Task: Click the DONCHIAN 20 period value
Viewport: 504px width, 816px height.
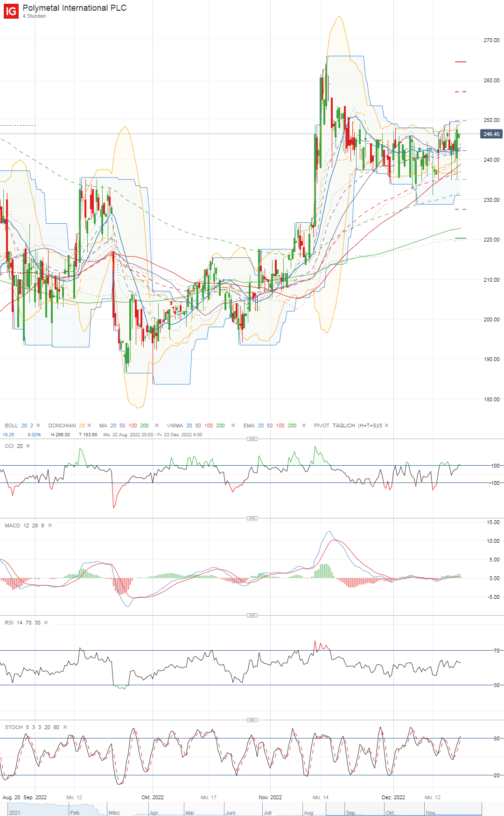Action: click(x=82, y=426)
